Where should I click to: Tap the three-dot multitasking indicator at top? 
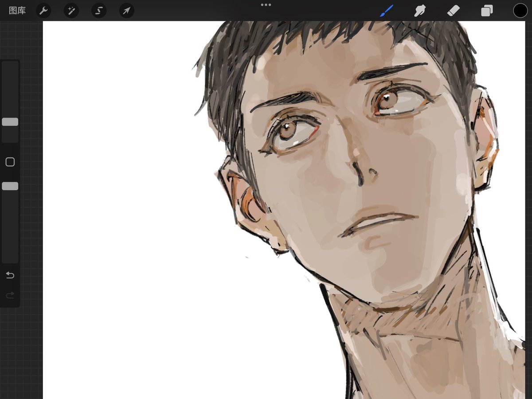tap(266, 5)
